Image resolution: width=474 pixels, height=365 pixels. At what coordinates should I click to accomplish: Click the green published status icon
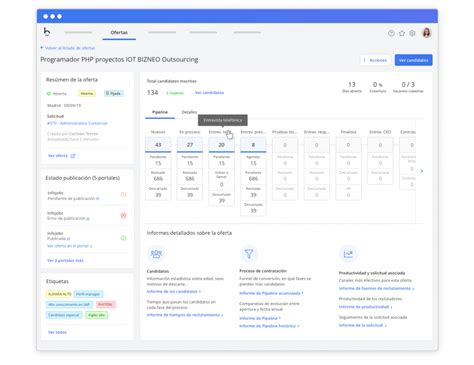123,238
